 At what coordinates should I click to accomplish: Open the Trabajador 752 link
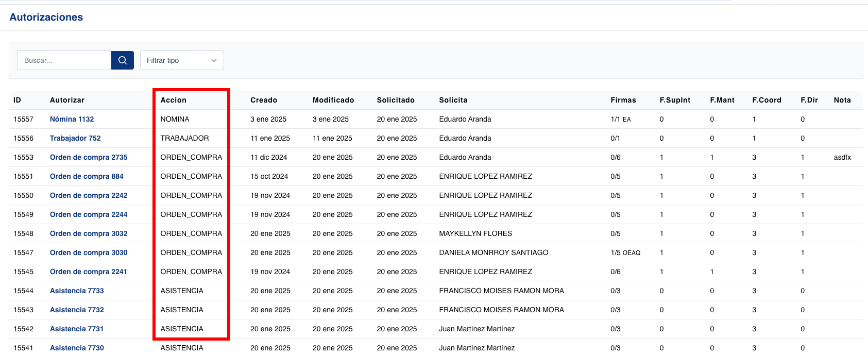[75, 138]
